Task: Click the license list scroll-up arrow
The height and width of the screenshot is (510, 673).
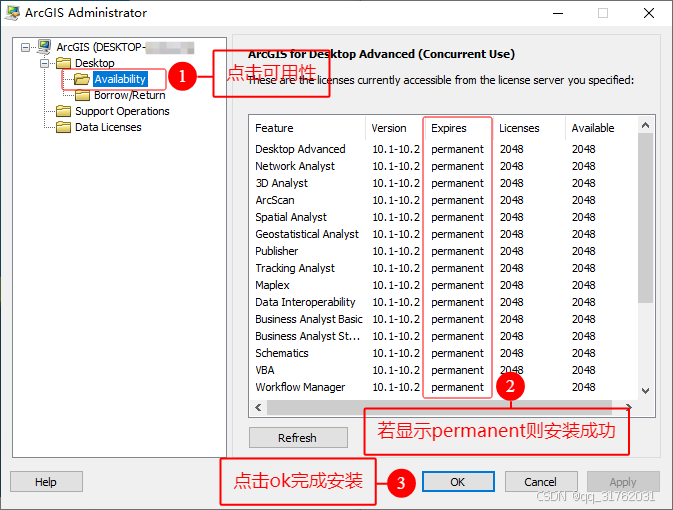Action: [x=645, y=125]
